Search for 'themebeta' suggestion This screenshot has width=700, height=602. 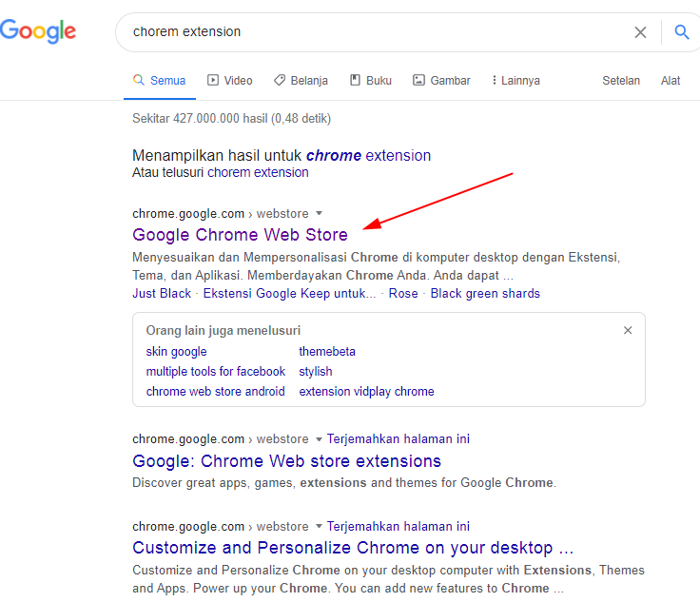[x=327, y=352]
